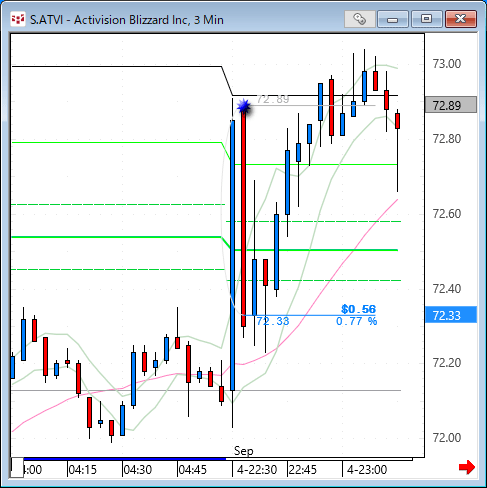487x488 pixels.
Task: Click the S.ATVI chart icon in title bar
Action: coord(18,19)
